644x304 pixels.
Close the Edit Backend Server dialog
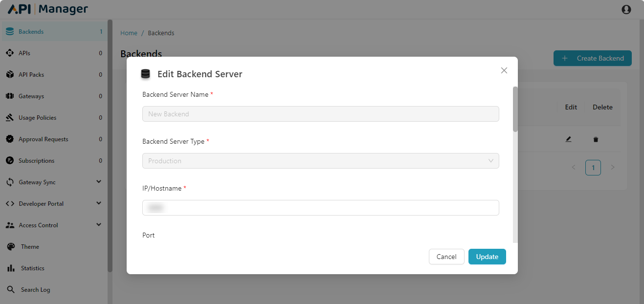(504, 70)
